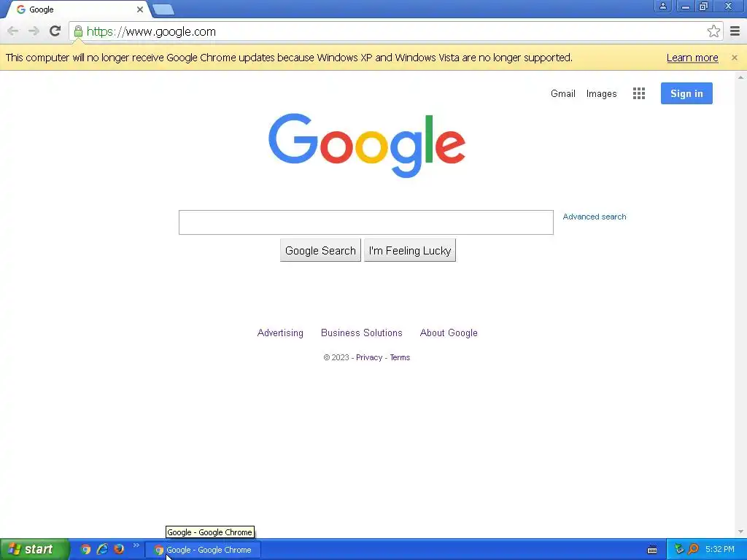Image resolution: width=747 pixels, height=560 pixels.
Task: Open the Windows Start menu
Action: (x=34, y=550)
